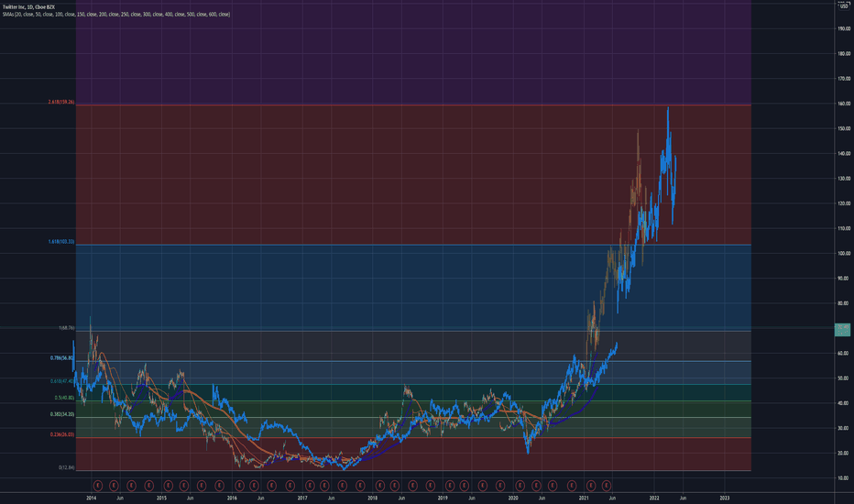Click the teal current price label on axis
This screenshot has height=504, width=854.
point(843,330)
